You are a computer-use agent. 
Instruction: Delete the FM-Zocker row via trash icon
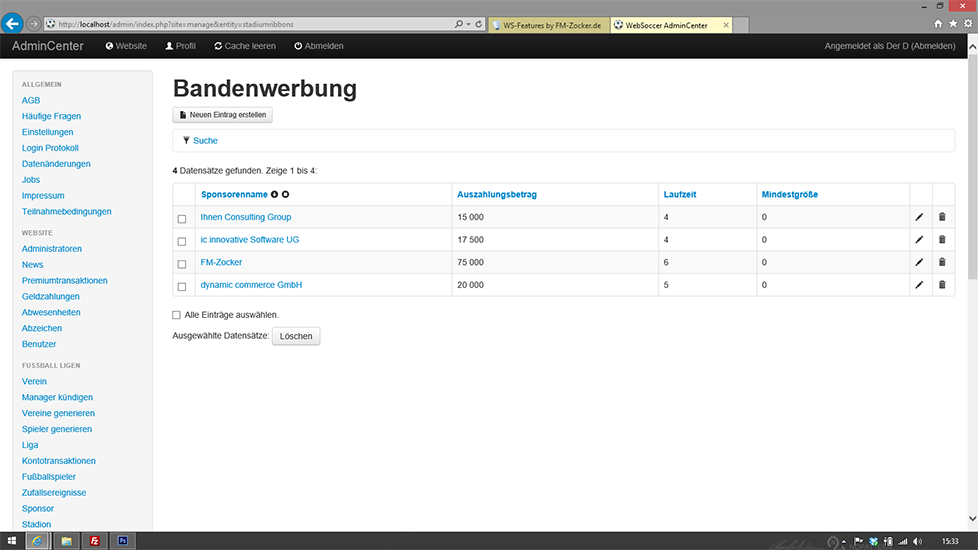point(941,262)
